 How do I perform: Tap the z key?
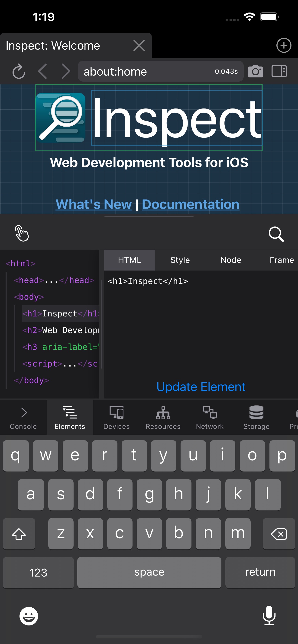(61, 534)
